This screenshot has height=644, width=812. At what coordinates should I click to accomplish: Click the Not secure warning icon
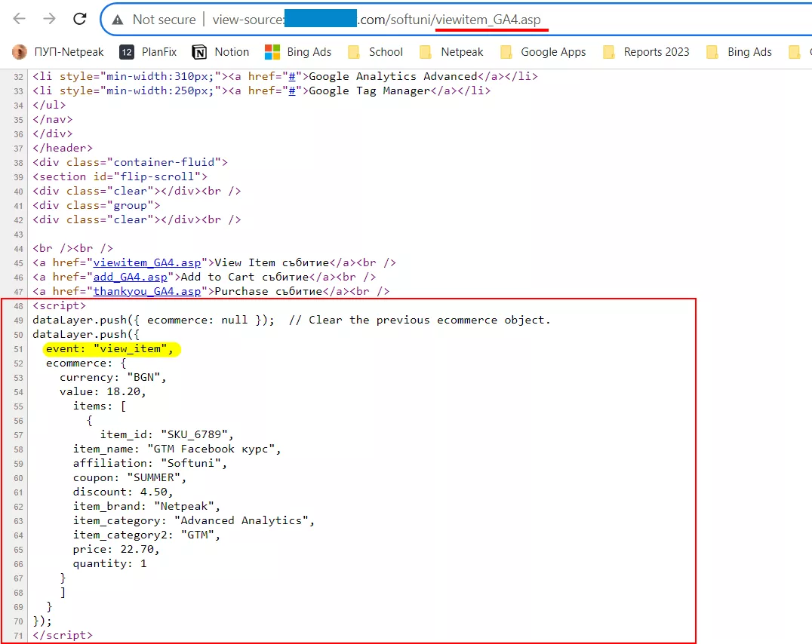(118, 20)
